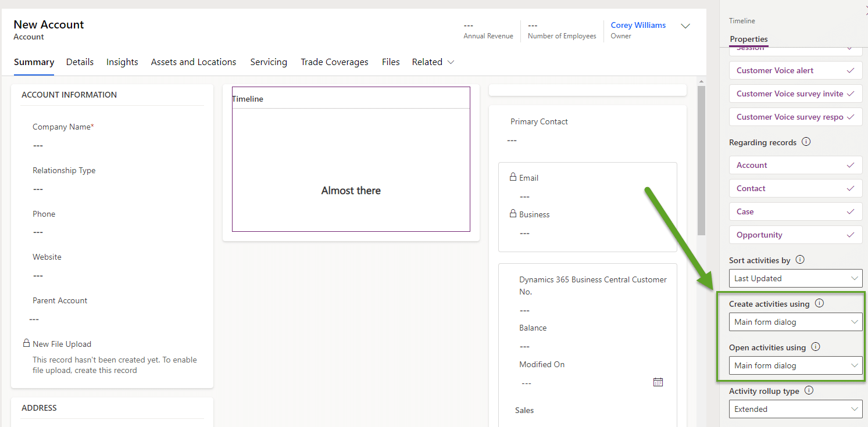Open the Assets and Locations tab
Screen dimensions: 868x427
pos(194,62)
